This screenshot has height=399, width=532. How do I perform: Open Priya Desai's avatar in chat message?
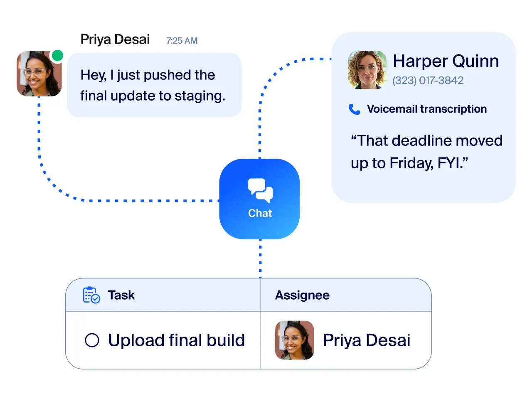39,74
